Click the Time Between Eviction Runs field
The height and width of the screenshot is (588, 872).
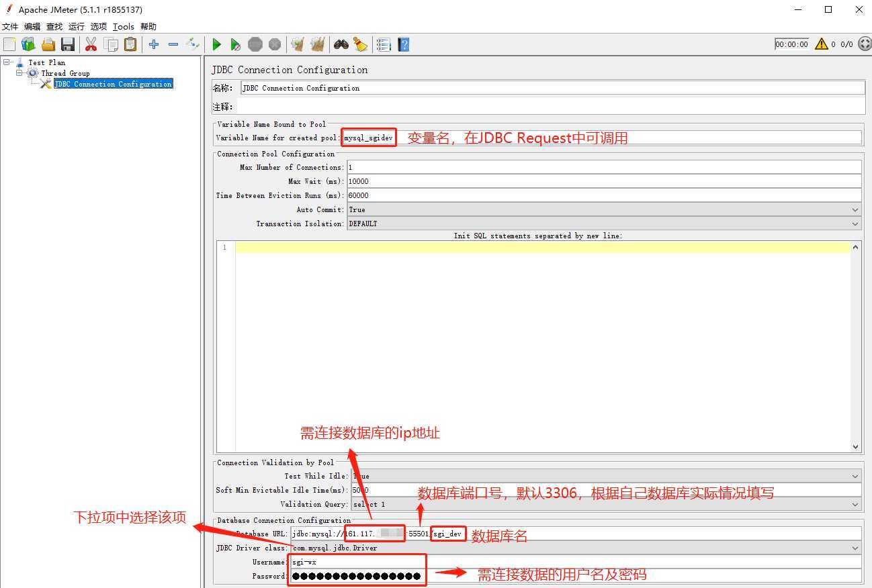click(x=604, y=195)
